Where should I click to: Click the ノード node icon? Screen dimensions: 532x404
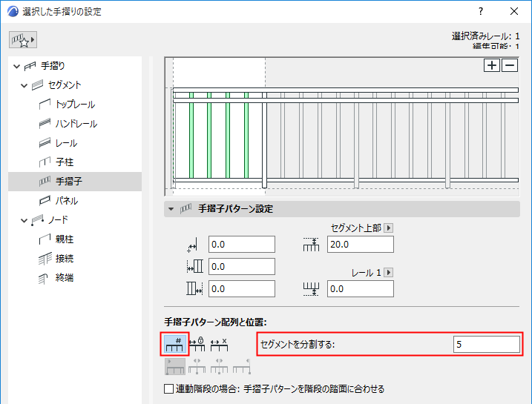(x=37, y=220)
